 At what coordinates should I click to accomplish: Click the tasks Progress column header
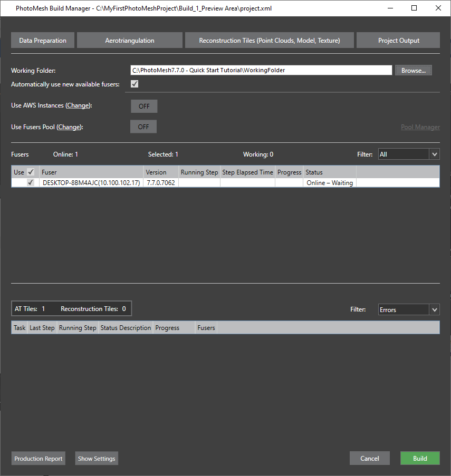tap(174, 328)
